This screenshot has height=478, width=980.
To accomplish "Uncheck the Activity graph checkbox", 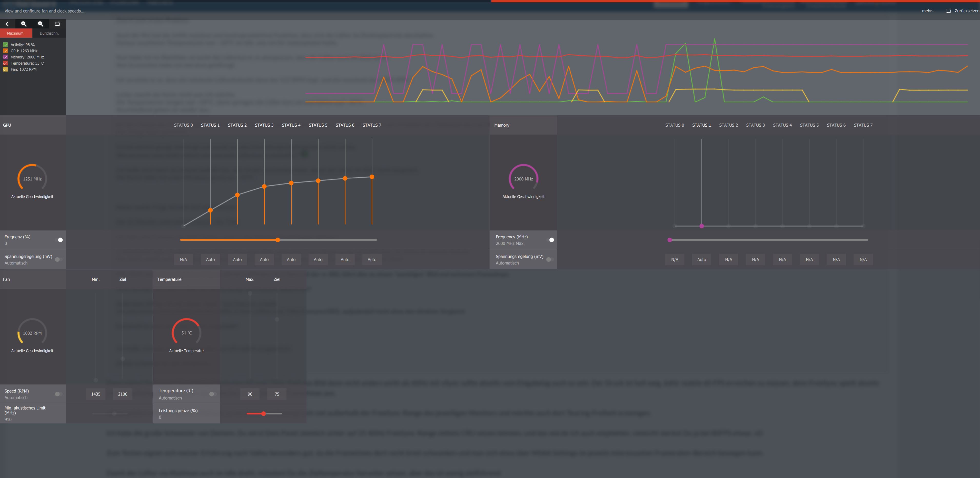I will coord(5,45).
